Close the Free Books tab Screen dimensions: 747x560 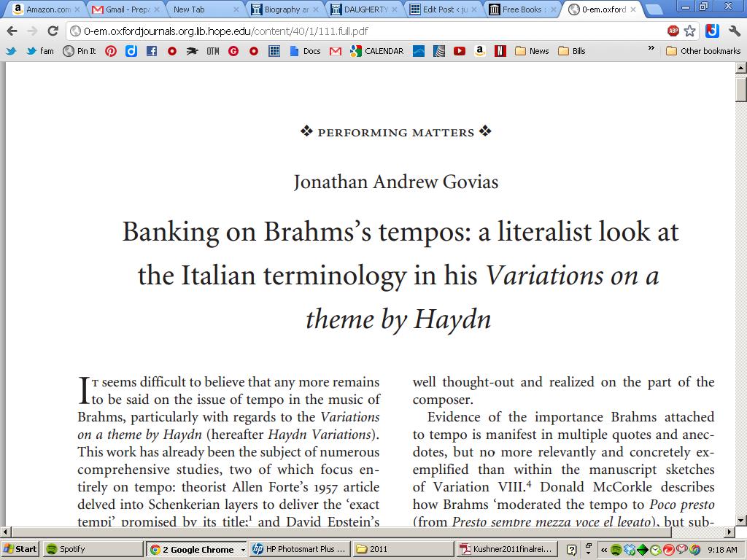pyautogui.click(x=554, y=9)
